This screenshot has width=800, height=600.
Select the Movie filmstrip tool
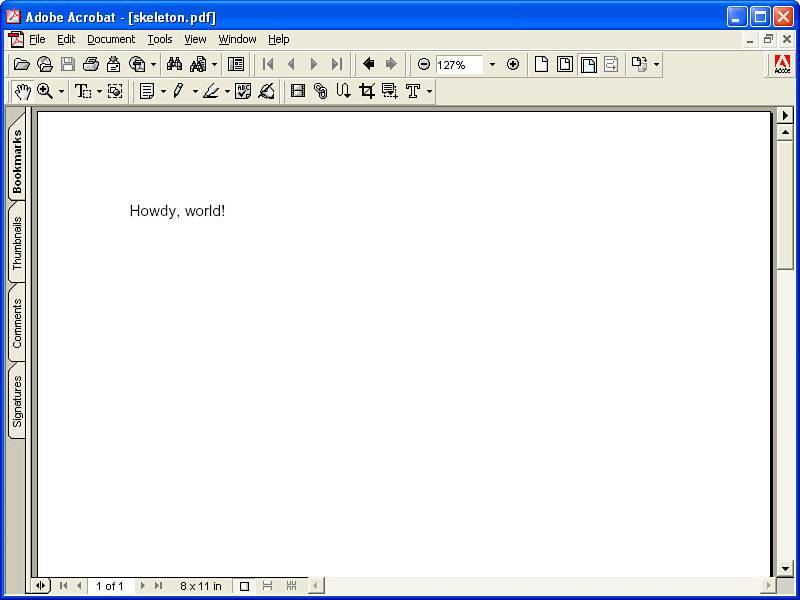click(x=297, y=91)
